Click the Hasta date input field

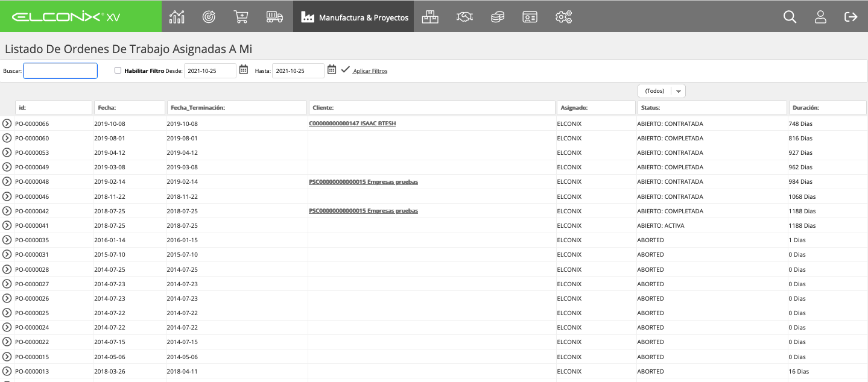pos(298,70)
